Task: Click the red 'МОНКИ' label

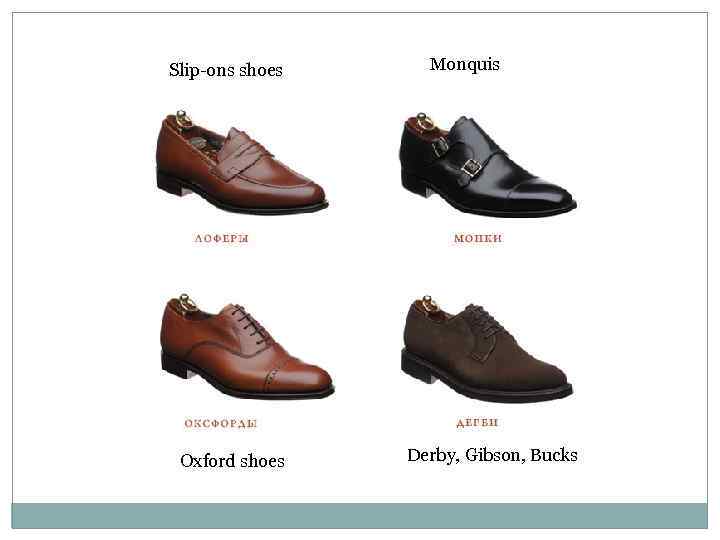Action: [x=478, y=238]
